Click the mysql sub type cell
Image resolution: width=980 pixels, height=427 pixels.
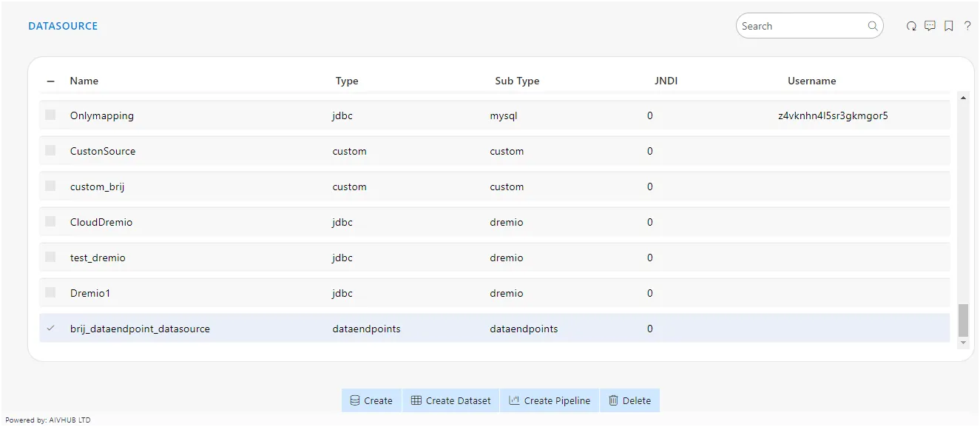click(x=503, y=115)
